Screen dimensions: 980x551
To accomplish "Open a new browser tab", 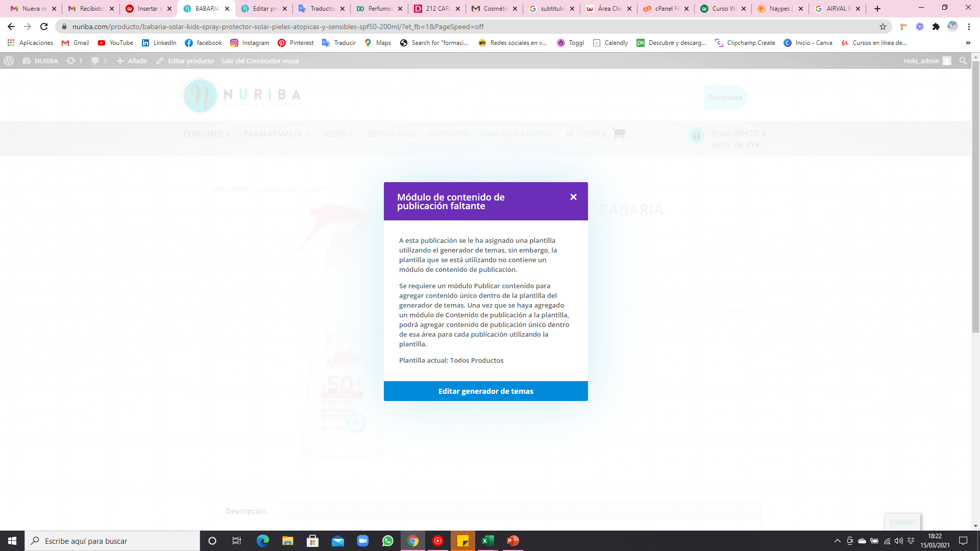I will coord(877,9).
